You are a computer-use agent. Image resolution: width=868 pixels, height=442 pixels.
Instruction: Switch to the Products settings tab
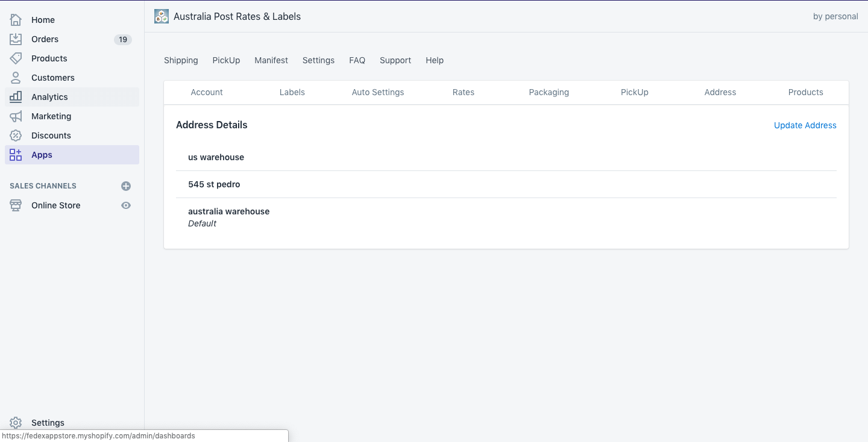[x=806, y=92]
